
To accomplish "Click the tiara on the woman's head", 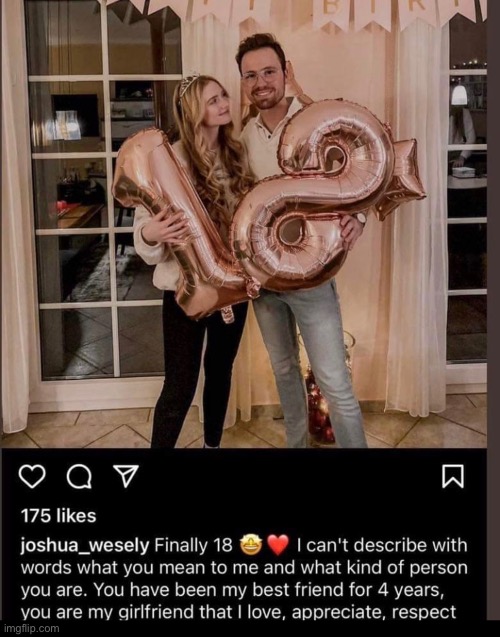I will (x=188, y=87).
